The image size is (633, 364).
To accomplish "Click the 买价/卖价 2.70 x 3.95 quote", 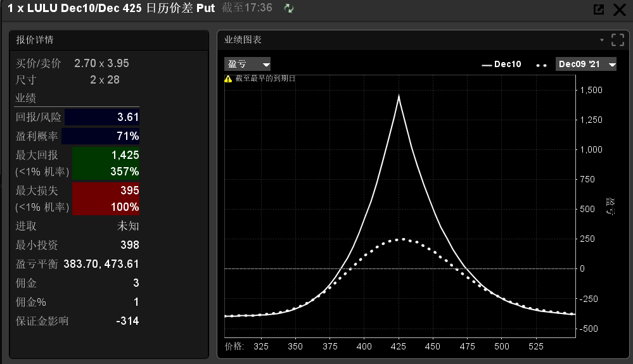I will tap(101, 63).
